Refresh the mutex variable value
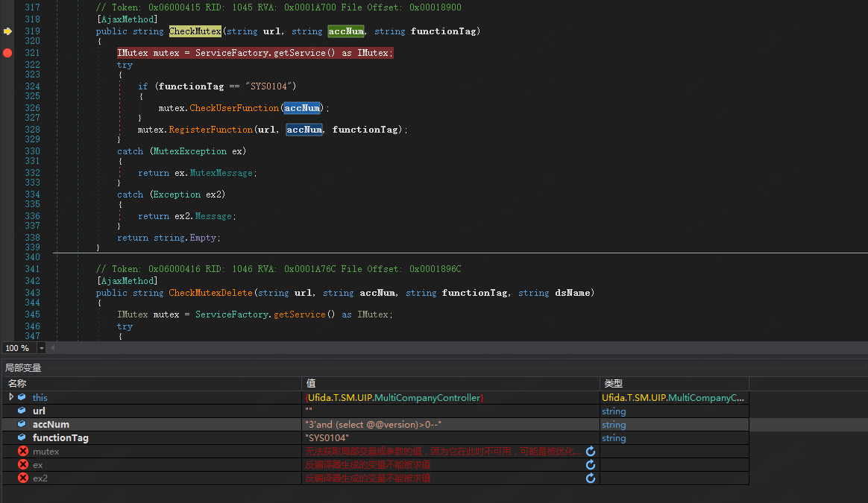The image size is (868, 503). point(591,452)
